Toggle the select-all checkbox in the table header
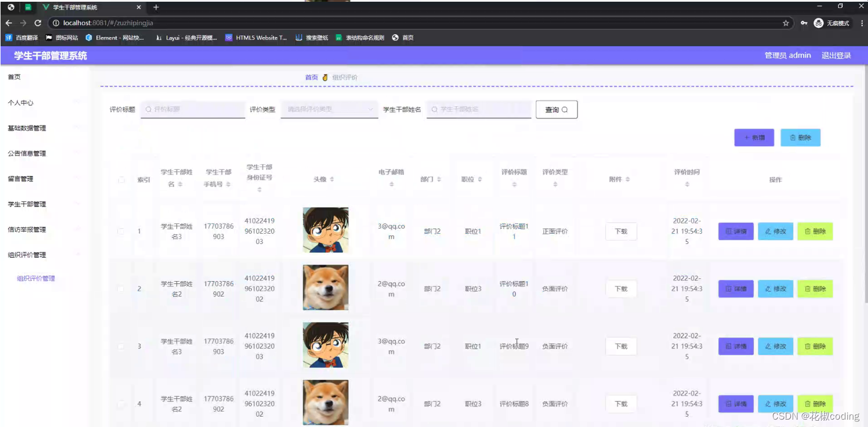868x427 pixels. point(121,179)
